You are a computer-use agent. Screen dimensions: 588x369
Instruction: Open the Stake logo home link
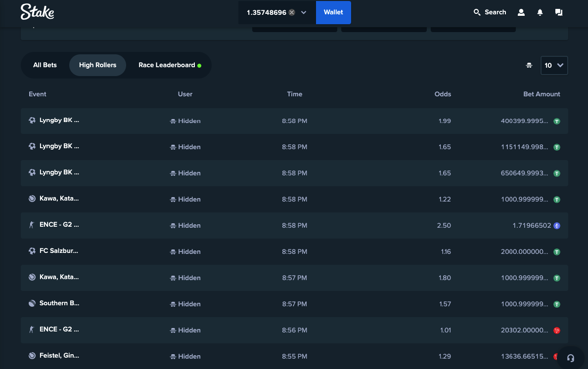click(x=37, y=12)
